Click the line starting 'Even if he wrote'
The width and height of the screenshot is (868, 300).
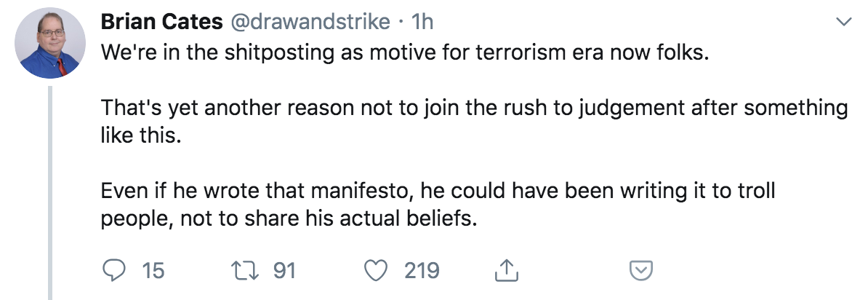[x=438, y=192]
